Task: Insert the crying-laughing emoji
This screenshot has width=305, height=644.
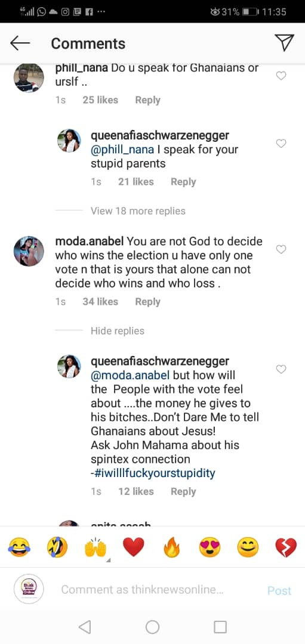Action: 19,548
